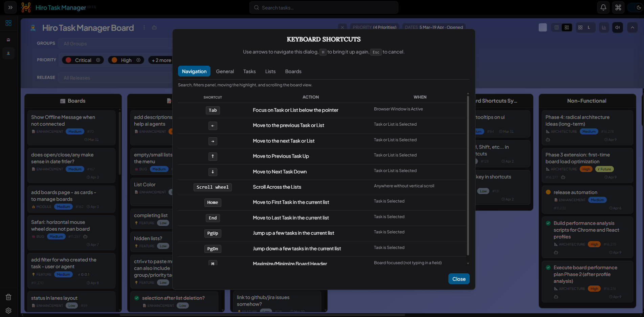
Task: Open the trash icon in the sidebar
Action: click(8, 297)
